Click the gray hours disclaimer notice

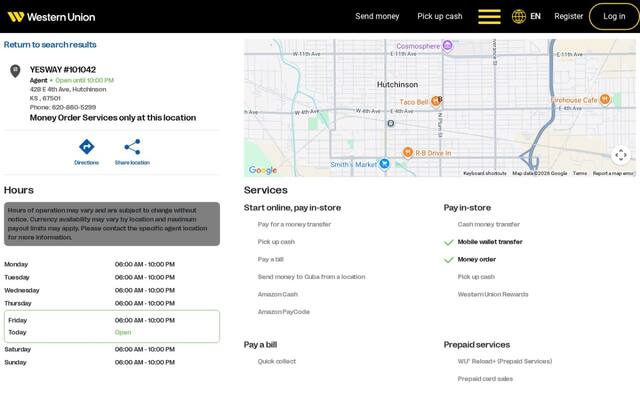pos(112,224)
